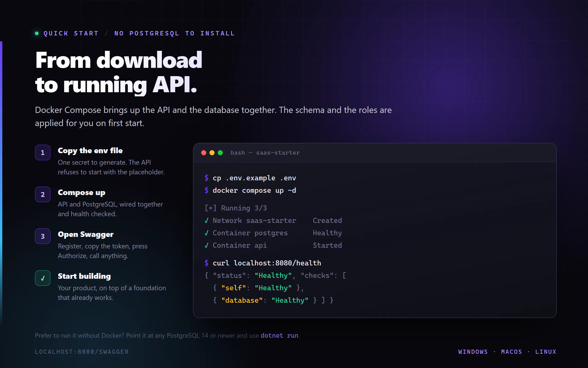Screen dimensions: 588x368
Task: Click the dollar prompt before docker compose
Action: (206, 190)
